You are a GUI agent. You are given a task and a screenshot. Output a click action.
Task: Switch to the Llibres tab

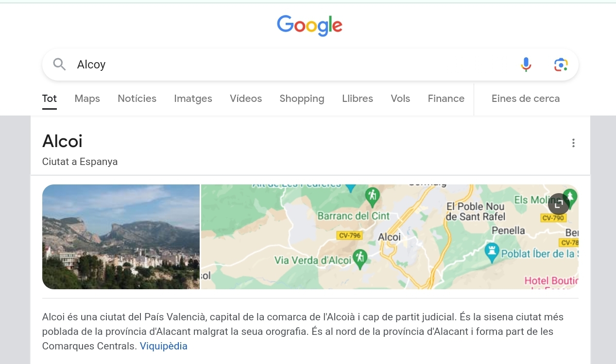(358, 99)
